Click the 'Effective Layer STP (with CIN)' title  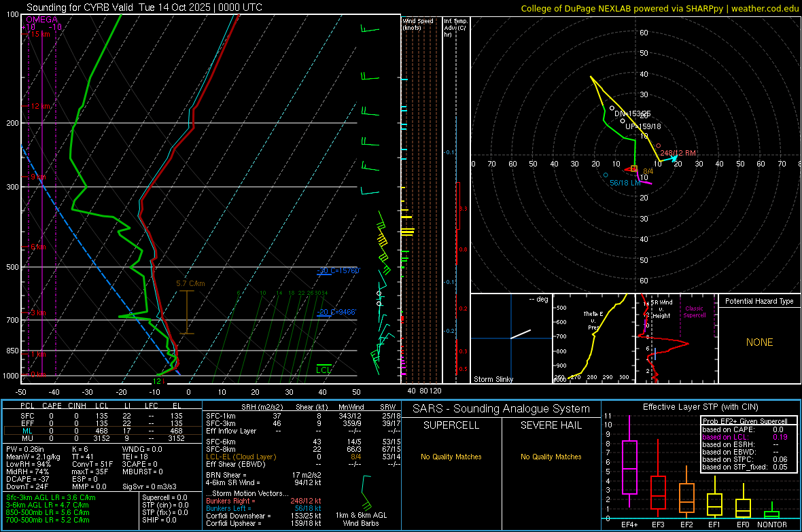[x=700, y=407]
